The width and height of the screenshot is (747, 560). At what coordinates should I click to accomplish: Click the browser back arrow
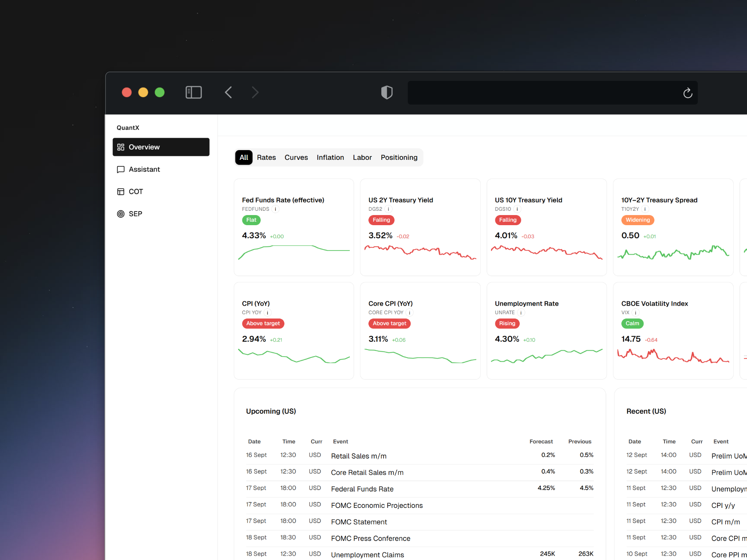[228, 93]
